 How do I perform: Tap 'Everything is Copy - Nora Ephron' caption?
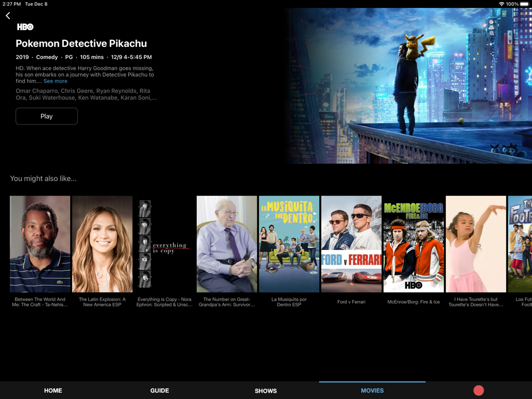[x=164, y=302]
